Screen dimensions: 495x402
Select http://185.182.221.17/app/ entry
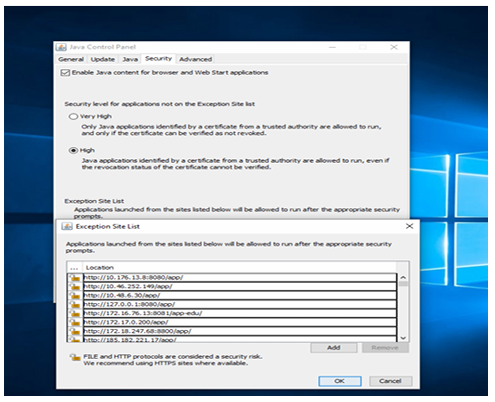coord(240,339)
